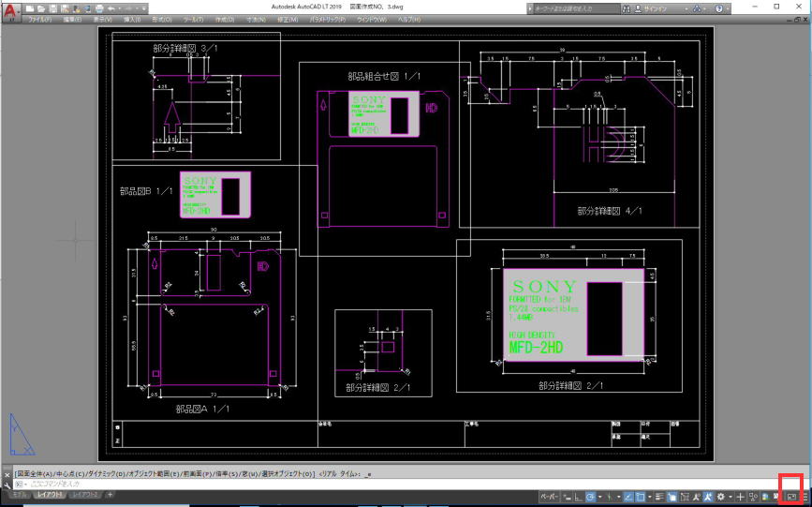Click the Undo arrow icon

point(111,8)
